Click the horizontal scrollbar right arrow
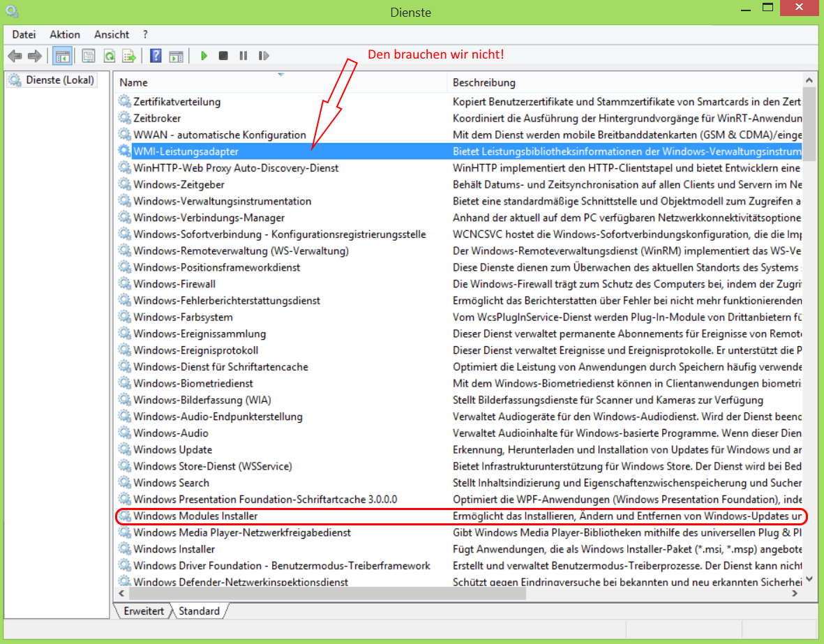Viewport: 824px width, 644px height. coord(795,594)
